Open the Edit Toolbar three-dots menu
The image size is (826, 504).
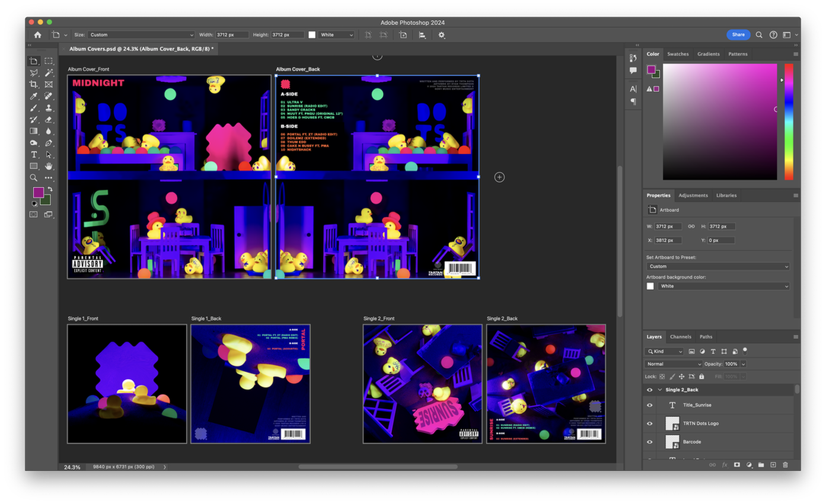click(49, 177)
